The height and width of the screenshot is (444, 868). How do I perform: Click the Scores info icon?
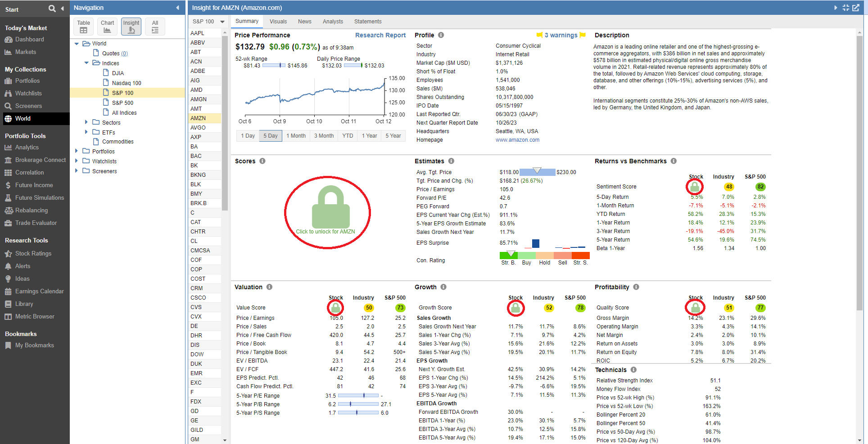(262, 161)
